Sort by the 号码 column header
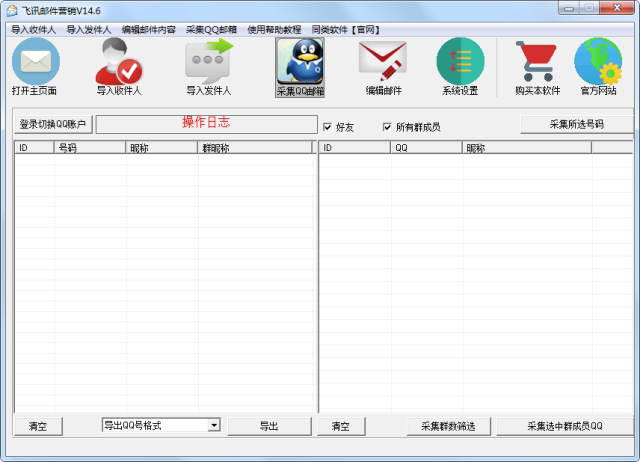Screen dimensions: 640x462 pos(90,148)
